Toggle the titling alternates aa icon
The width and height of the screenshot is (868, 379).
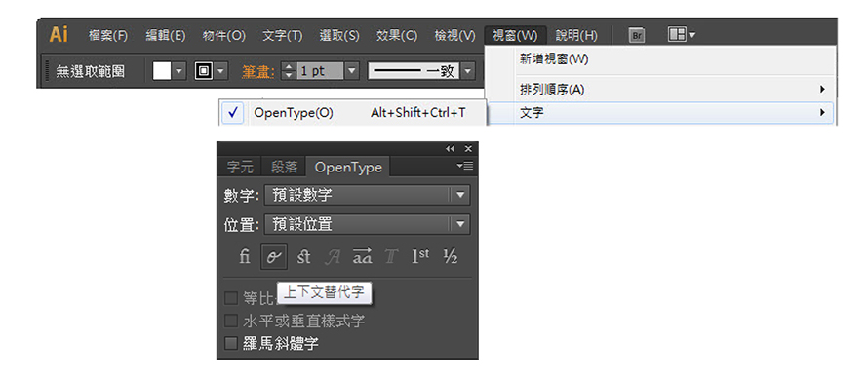pos(363,256)
